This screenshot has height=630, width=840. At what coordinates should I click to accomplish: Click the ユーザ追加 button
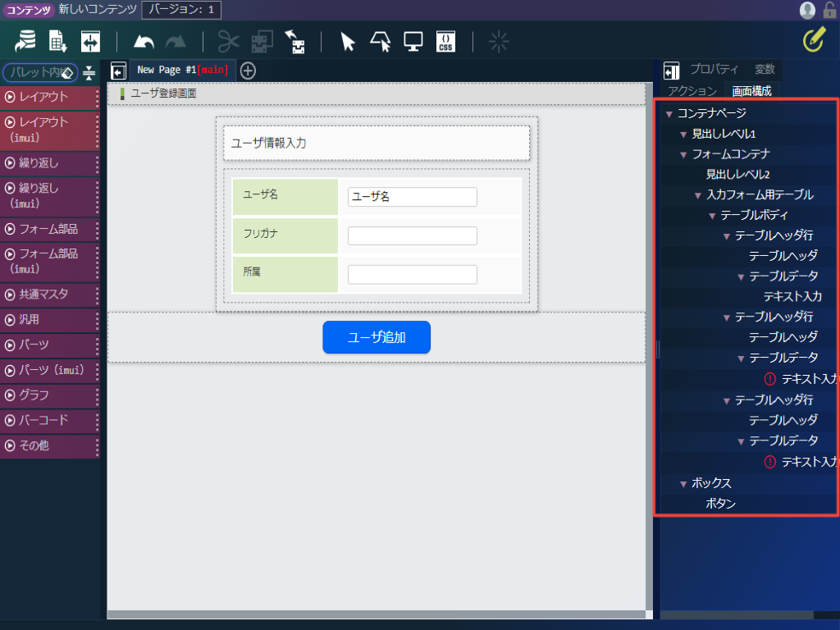click(377, 337)
